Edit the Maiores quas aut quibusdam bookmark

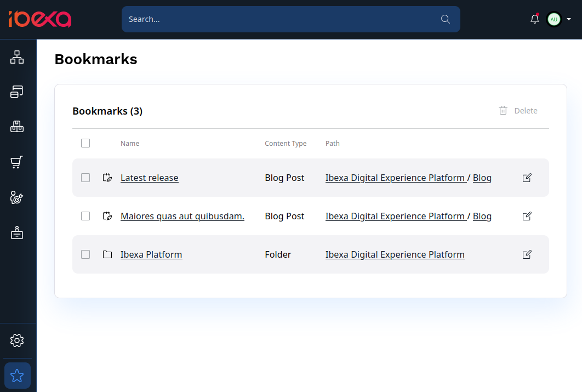(527, 216)
